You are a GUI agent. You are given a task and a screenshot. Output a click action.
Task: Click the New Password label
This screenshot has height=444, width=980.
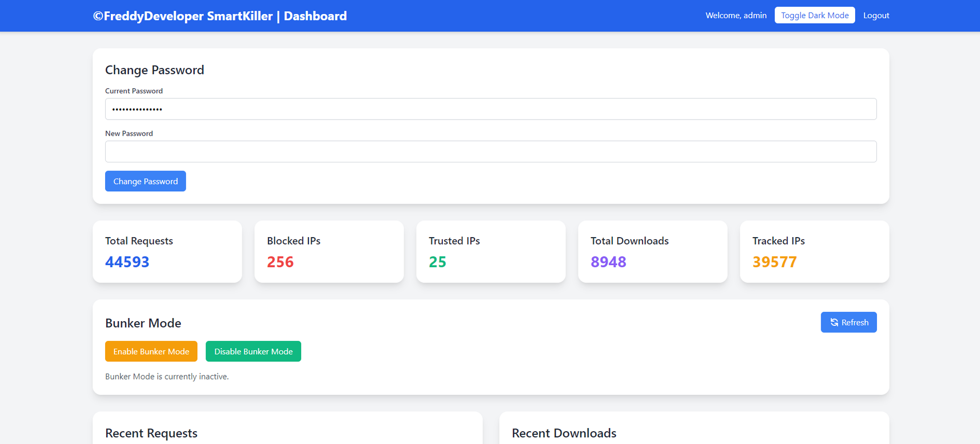point(129,134)
